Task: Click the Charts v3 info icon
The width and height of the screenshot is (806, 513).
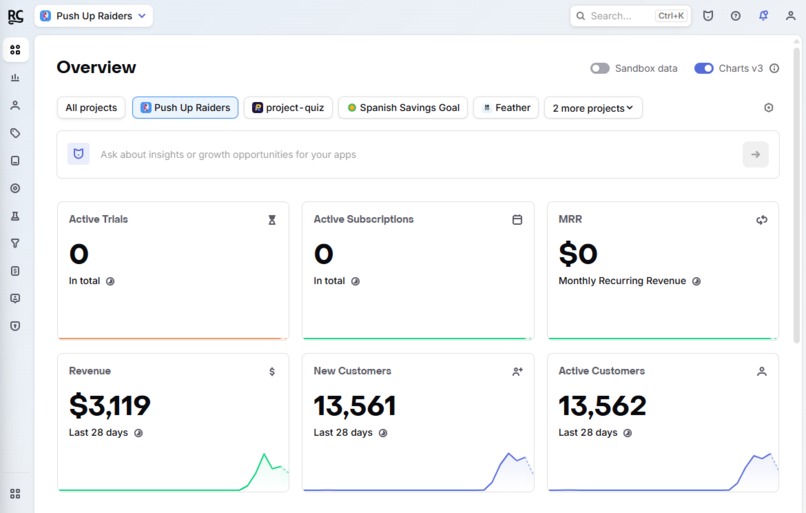Action: [774, 68]
